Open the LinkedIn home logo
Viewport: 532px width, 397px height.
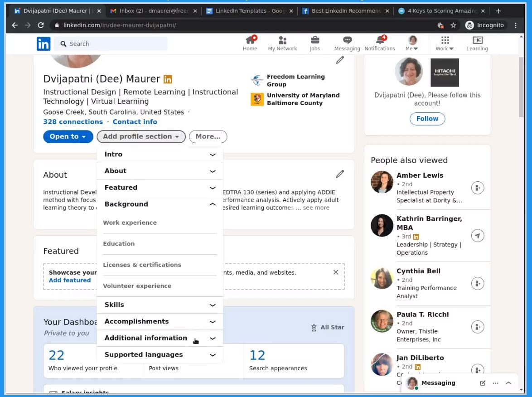click(x=44, y=44)
